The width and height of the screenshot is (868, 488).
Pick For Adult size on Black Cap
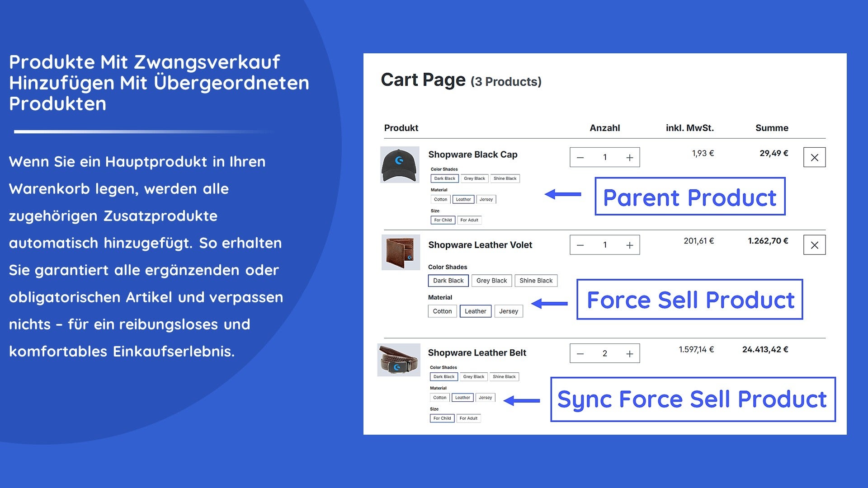(469, 220)
